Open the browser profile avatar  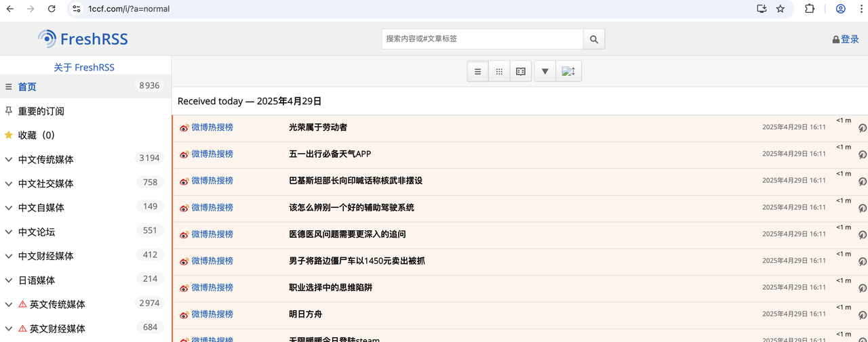(x=841, y=9)
